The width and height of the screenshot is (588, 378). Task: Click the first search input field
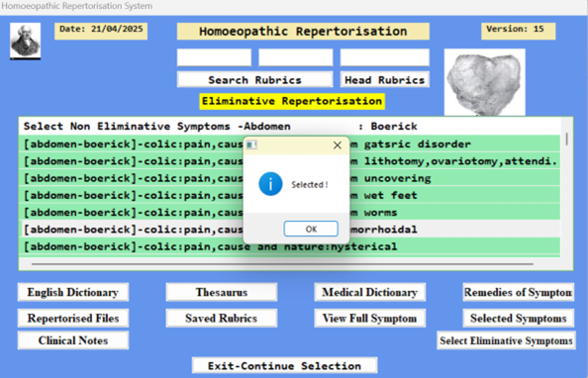[214, 57]
